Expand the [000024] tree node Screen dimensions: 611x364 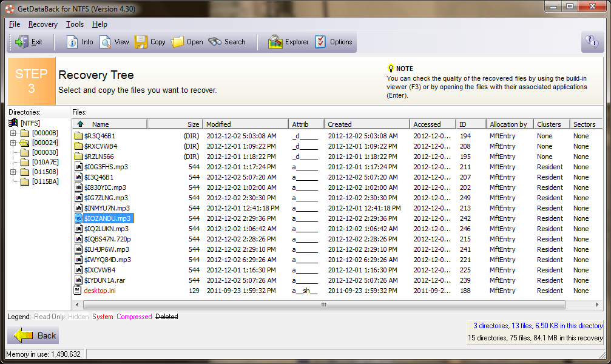point(13,143)
